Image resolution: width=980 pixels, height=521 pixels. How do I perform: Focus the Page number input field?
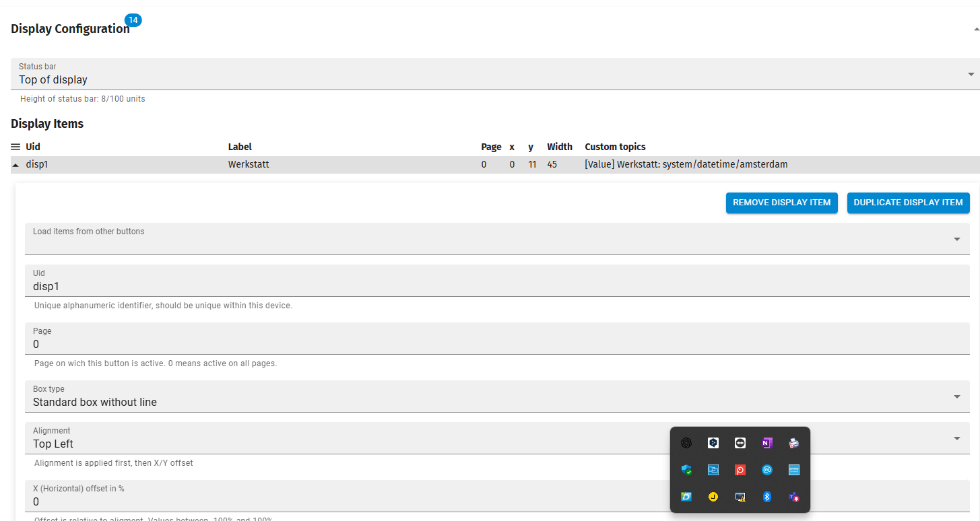tap(471, 345)
